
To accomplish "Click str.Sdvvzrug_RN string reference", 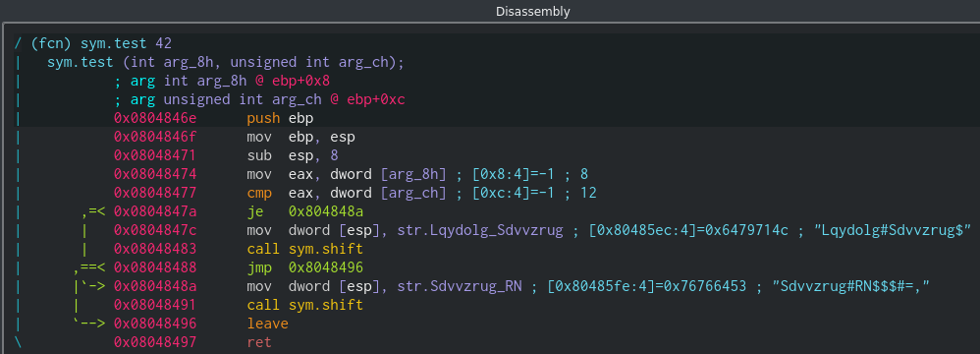I will coord(459,286).
